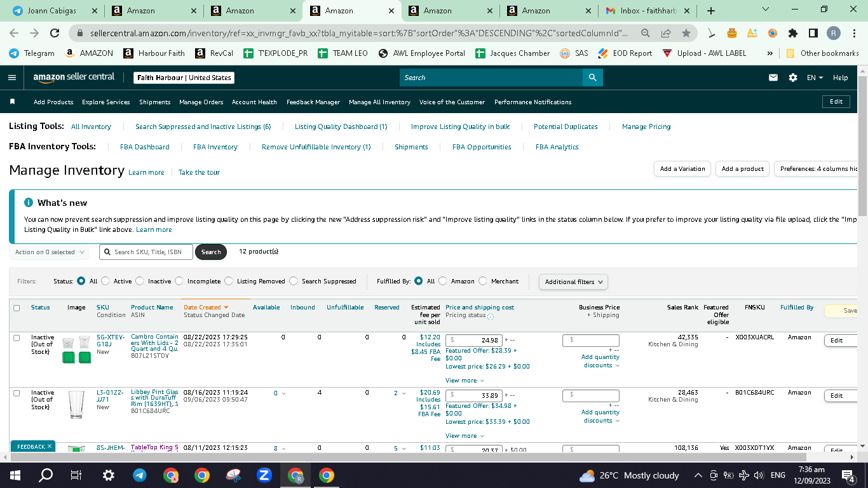Check the select-all checkbox in table header

17,308
